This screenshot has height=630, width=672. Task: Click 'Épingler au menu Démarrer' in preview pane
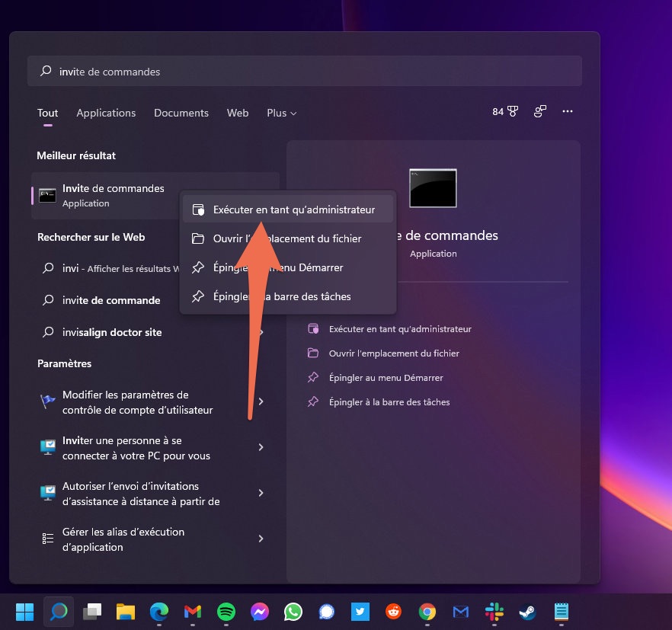click(x=376, y=378)
